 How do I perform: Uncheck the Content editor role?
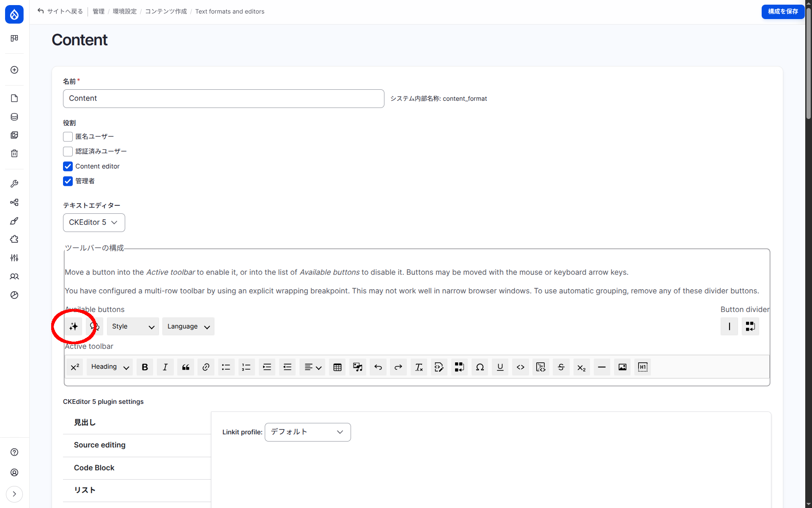(68, 166)
